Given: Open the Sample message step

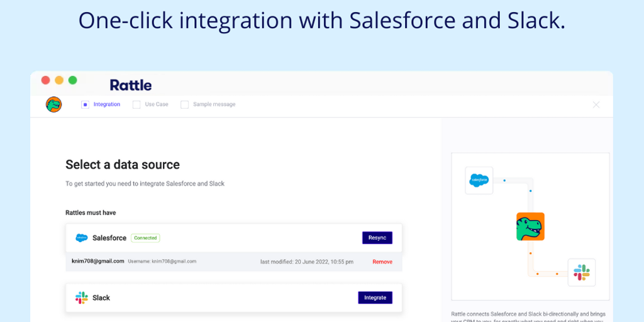Looking at the screenshot, I should [214, 104].
